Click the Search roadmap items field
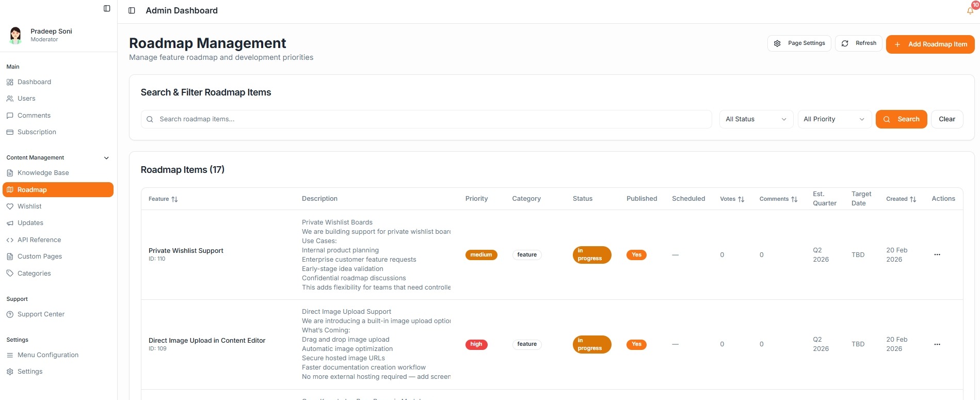 point(426,119)
